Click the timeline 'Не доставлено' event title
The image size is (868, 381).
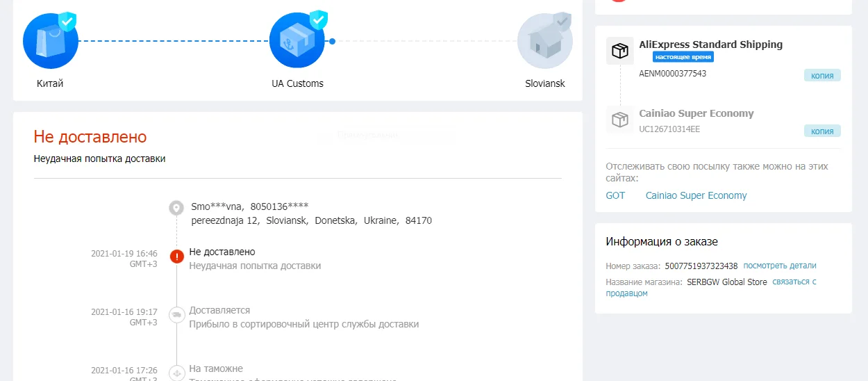[x=222, y=252]
